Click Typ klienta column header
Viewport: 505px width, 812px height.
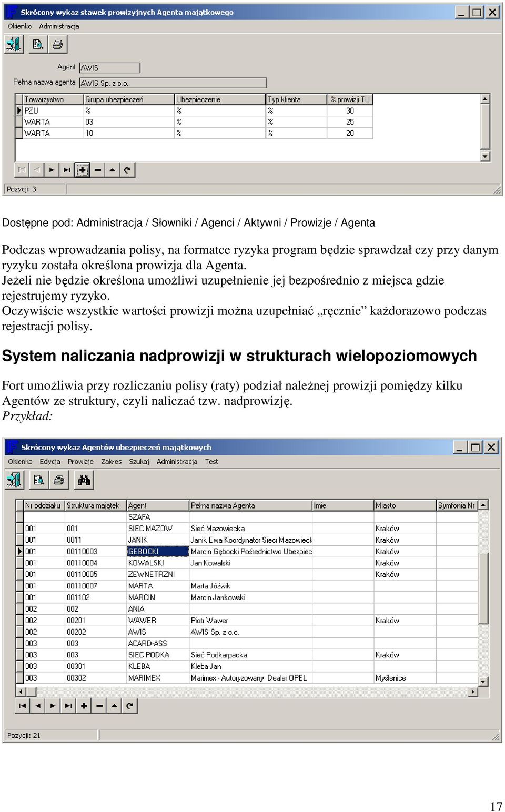[x=297, y=99]
